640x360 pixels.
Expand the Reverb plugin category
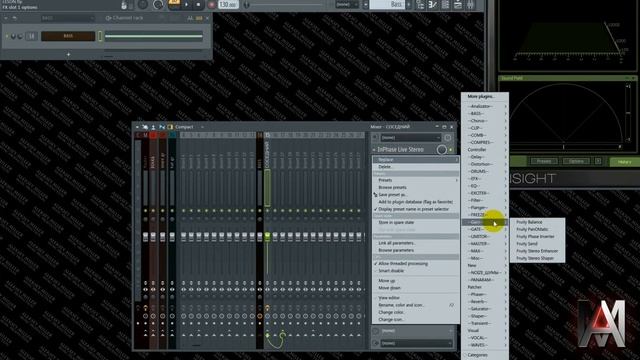coord(485,302)
